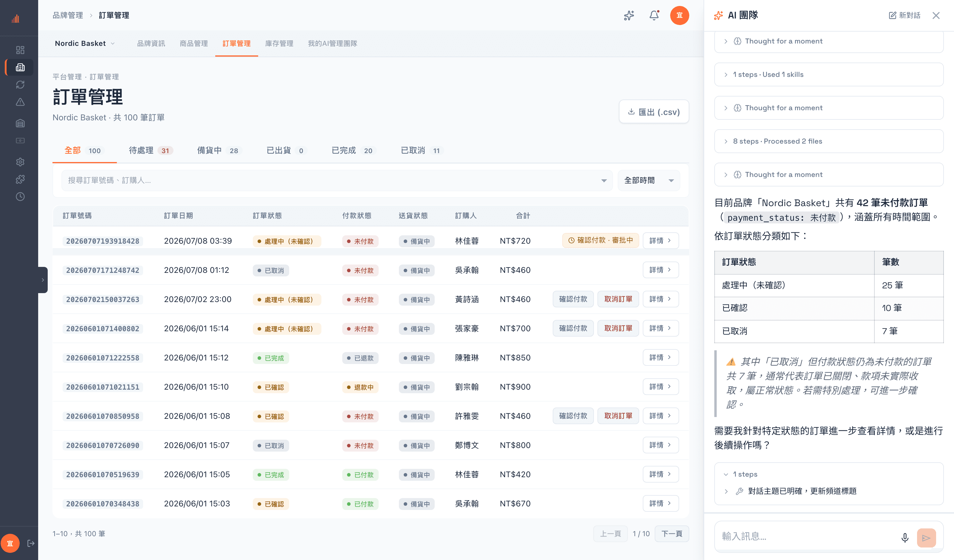This screenshot has height=560, width=954.
Task: Open the Nordic Basket brand dropdown
Action: coord(85,43)
